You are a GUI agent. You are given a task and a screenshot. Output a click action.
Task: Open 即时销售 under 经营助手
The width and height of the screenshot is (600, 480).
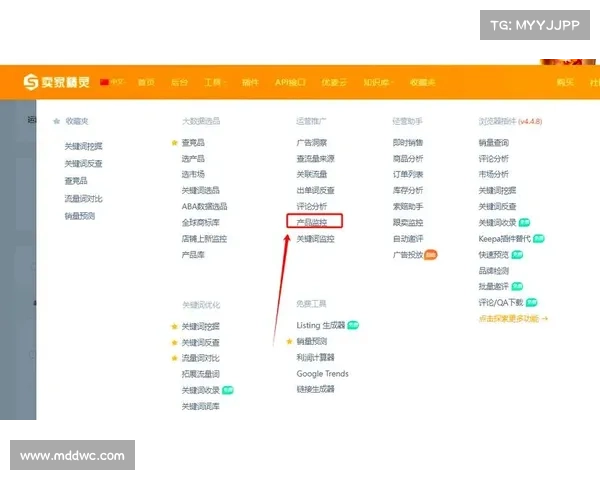pos(407,143)
